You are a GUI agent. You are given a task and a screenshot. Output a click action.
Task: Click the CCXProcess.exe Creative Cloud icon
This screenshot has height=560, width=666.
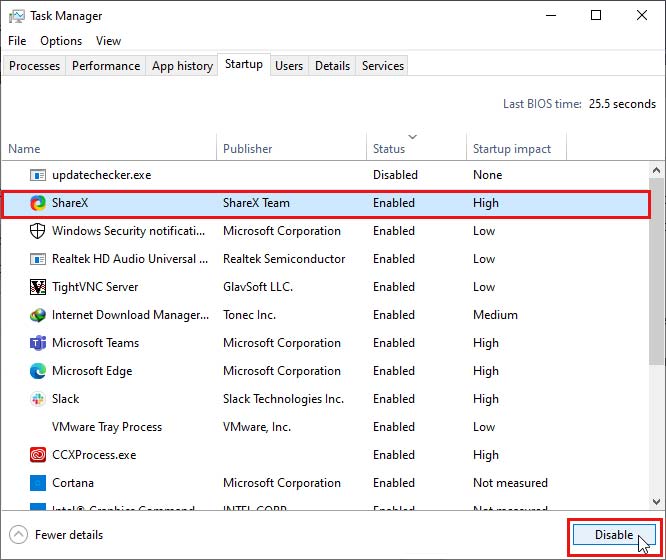[x=38, y=455]
